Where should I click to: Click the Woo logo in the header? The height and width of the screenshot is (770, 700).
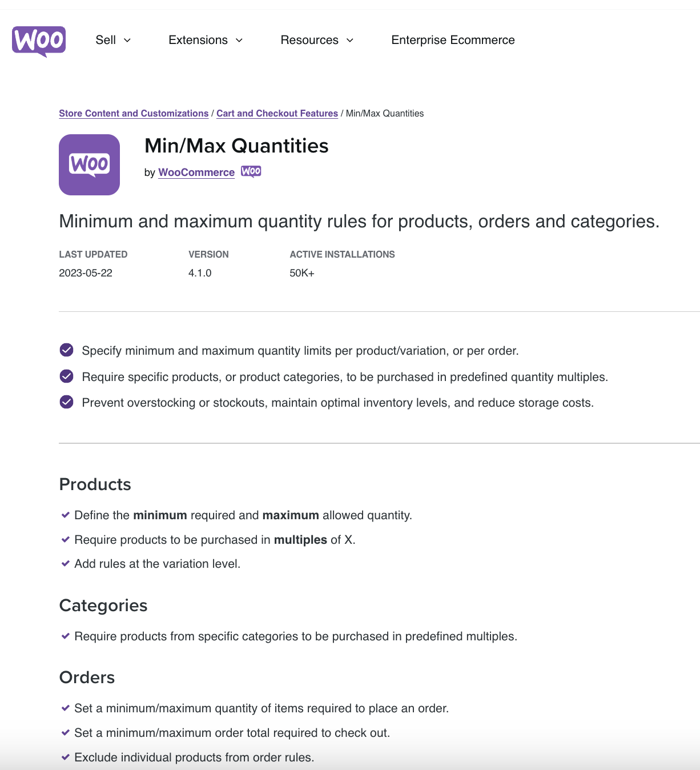pyautogui.click(x=38, y=41)
